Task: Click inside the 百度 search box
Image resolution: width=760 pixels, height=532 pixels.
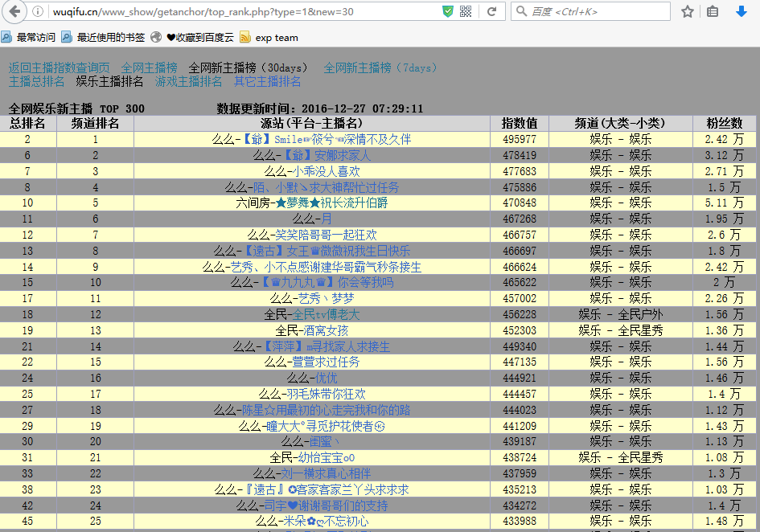Action: click(595, 11)
